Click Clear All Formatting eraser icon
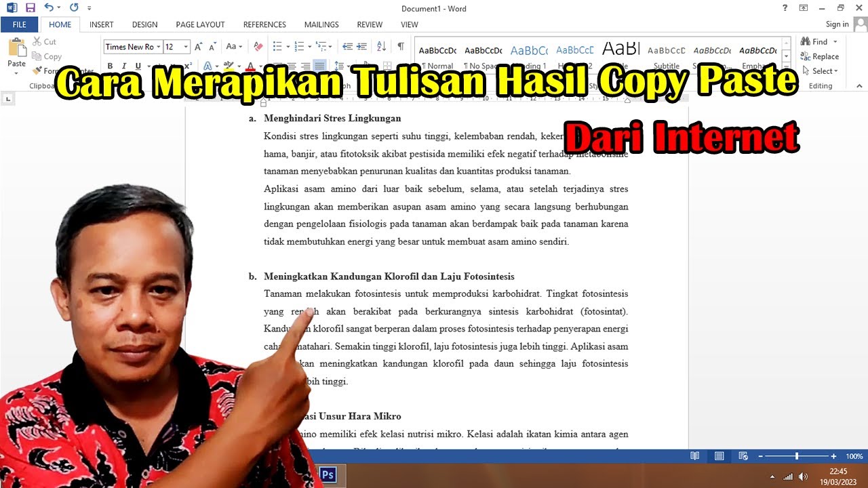868x488 pixels. (x=258, y=47)
